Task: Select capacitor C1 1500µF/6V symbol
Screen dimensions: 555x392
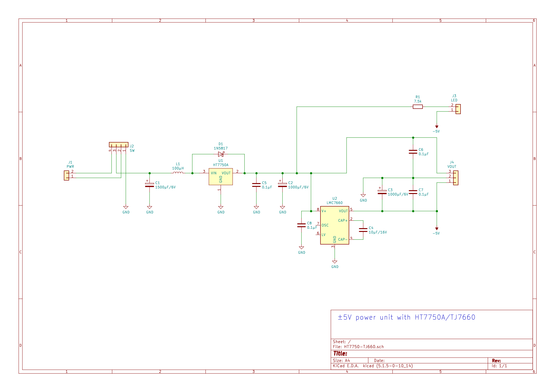Action: click(x=149, y=185)
